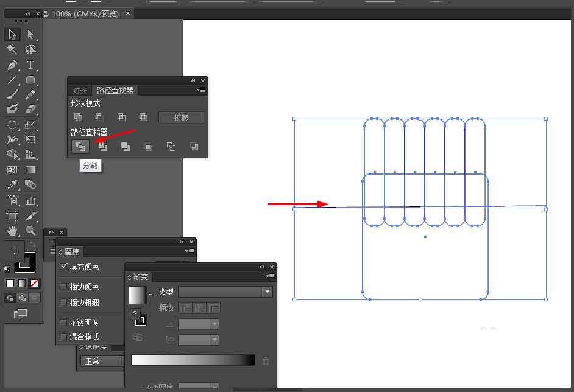Open the 魔棒 panel flyout menu
This screenshot has width=574, height=392.
[190, 251]
